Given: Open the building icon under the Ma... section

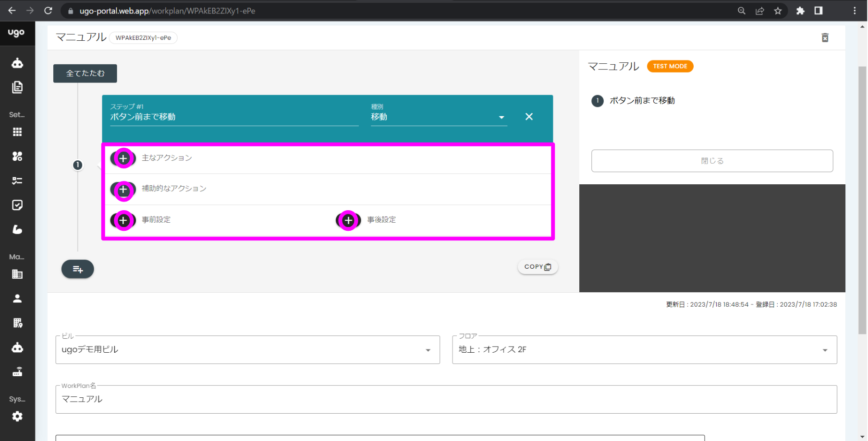Looking at the screenshot, I should 17,274.
